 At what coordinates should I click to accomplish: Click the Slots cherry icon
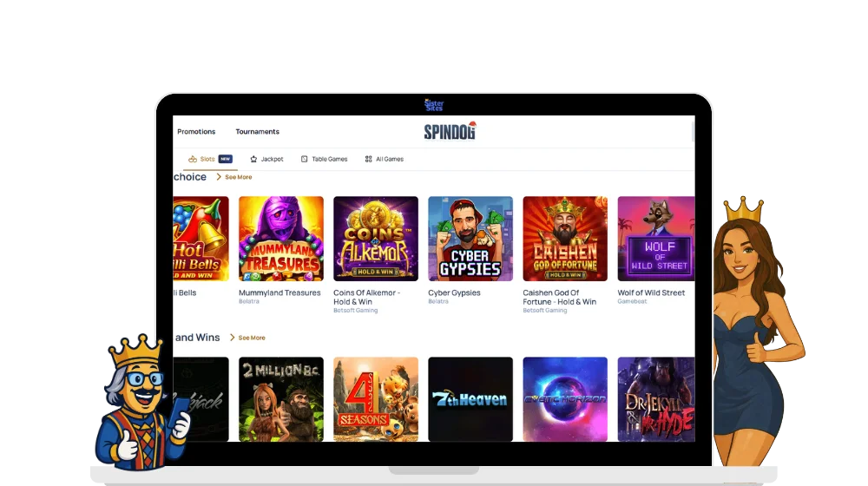193,159
